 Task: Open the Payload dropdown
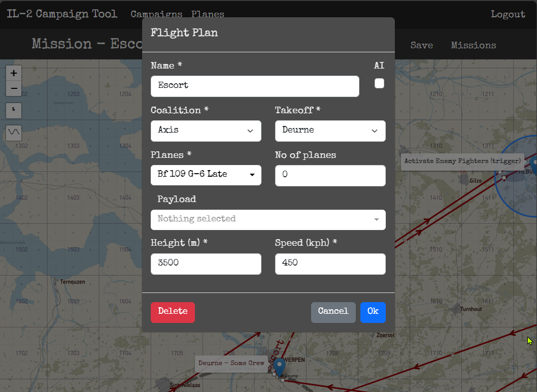coord(268,219)
